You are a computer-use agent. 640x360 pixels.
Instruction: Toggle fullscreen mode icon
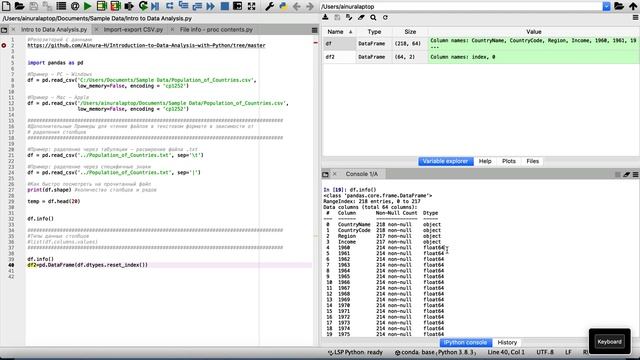pyautogui.click(x=251, y=6)
